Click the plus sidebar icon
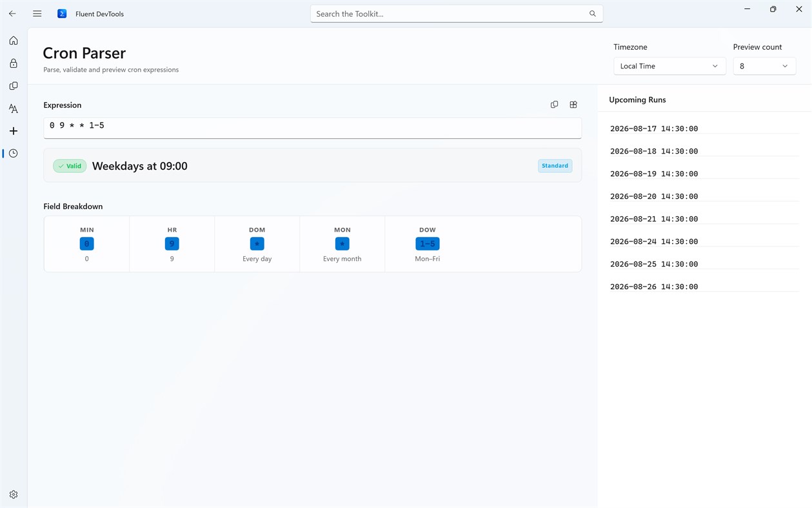 (14, 131)
